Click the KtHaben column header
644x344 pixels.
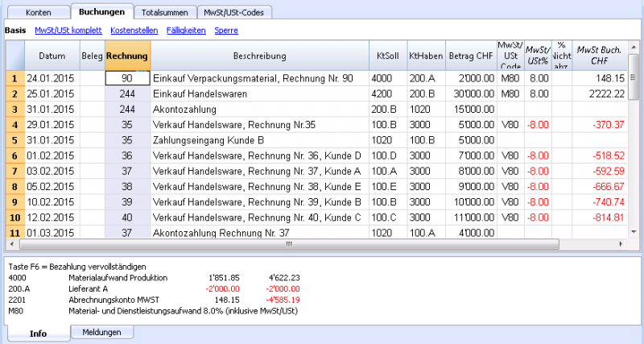point(426,56)
